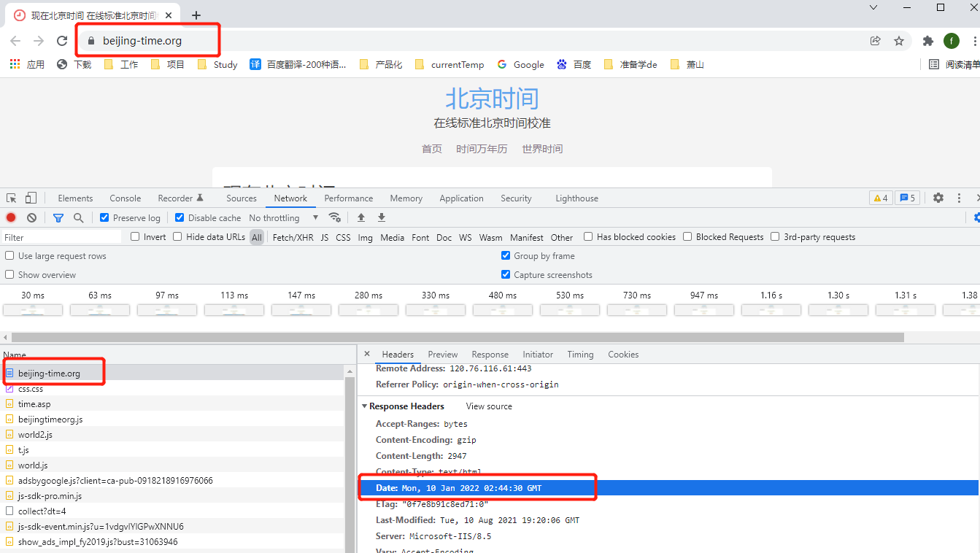
Task: Switch to the Elements panel
Action: point(75,198)
